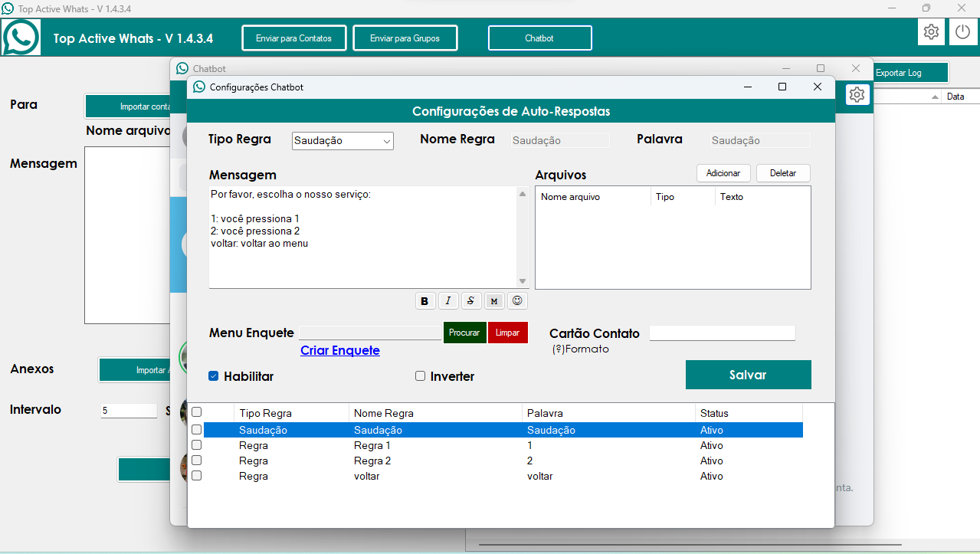This screenshot has height=554, width=980.
Task: Apply monospace formatting with the M button
Action: click(494, 301)
